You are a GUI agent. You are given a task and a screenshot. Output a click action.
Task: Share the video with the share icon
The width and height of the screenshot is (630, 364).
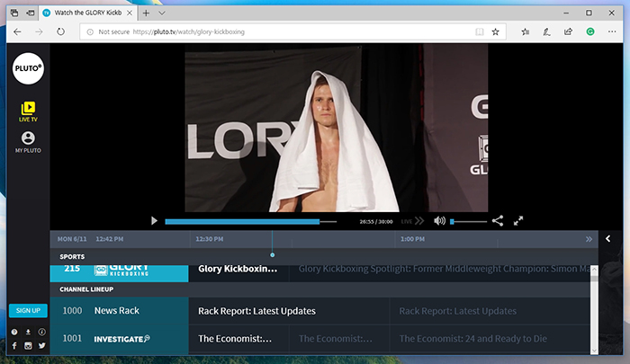click(x=498, y=221)
